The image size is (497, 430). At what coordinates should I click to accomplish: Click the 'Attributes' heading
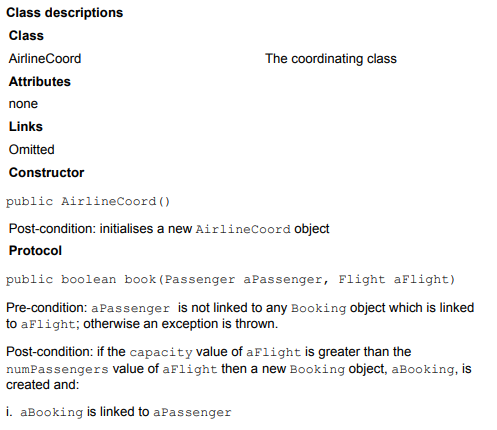40,81
